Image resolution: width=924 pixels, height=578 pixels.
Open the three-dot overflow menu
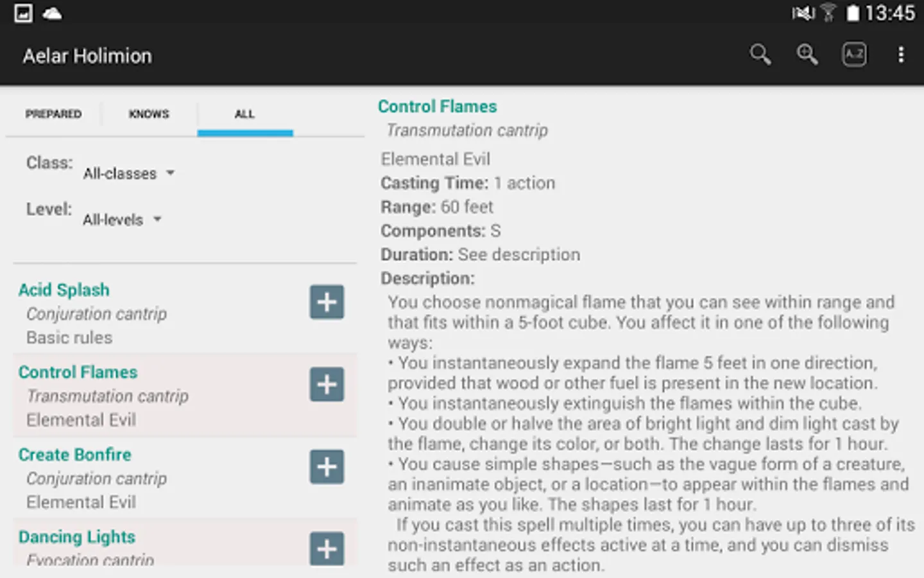tap(901, 55)
